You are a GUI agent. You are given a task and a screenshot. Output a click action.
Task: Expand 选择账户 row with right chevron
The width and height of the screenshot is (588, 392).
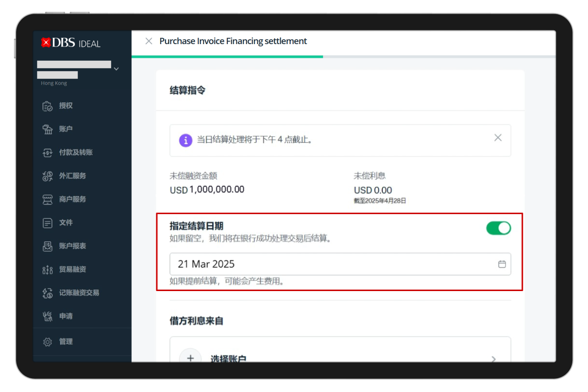(493, 359)
